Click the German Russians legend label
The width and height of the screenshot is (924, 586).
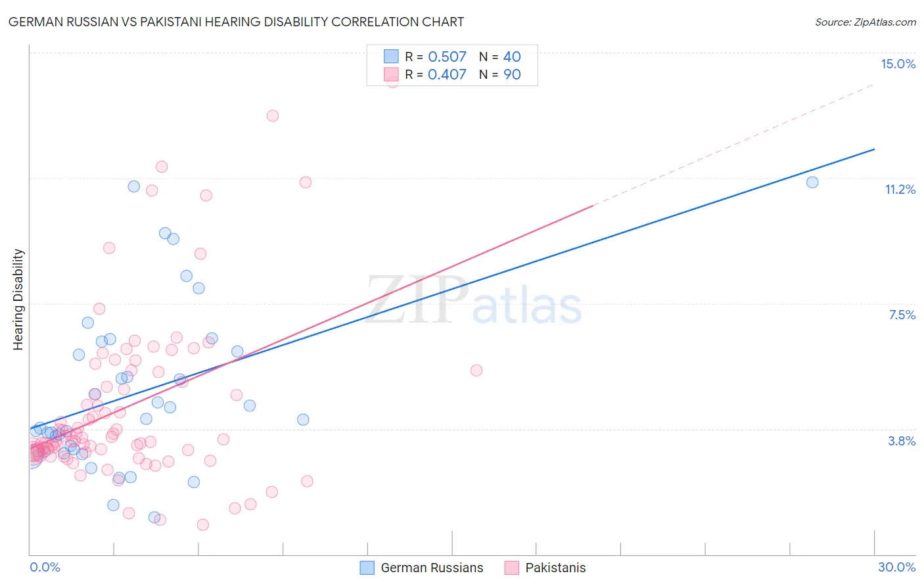pyautogui.click(x=432, y=568)
